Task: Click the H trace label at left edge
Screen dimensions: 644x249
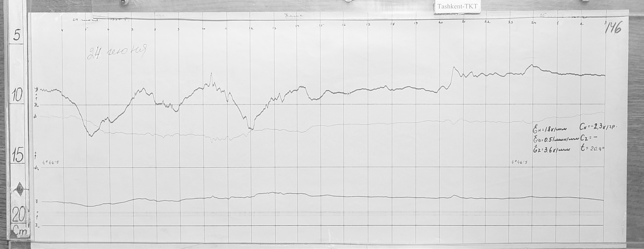Action: pos(36,89)
